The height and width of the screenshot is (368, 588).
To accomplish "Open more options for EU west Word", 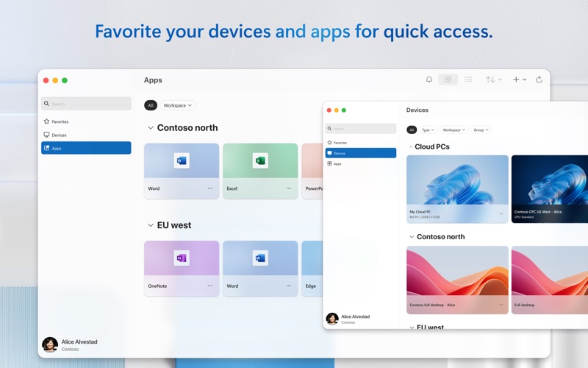I will coord(289,286).
